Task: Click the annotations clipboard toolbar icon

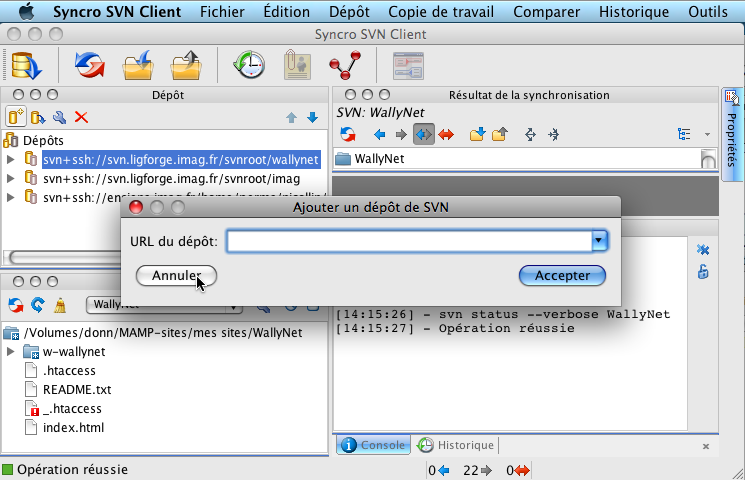Action: point(297,65)
